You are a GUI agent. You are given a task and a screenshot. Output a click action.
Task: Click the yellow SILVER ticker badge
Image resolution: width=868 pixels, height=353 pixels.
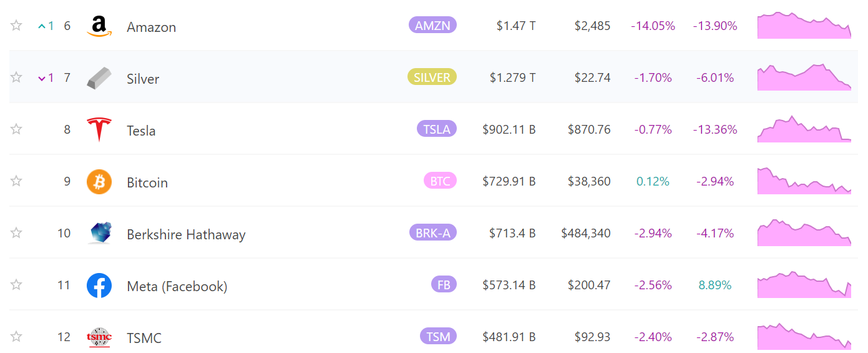pyautogui.click(x=432, y=77)
